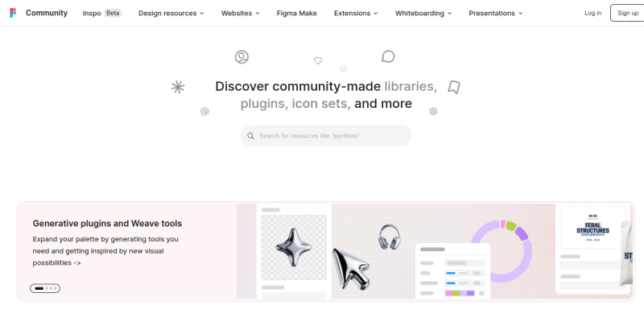
Task: Click the speech bubble comment icon
Action: click(388, 56)
